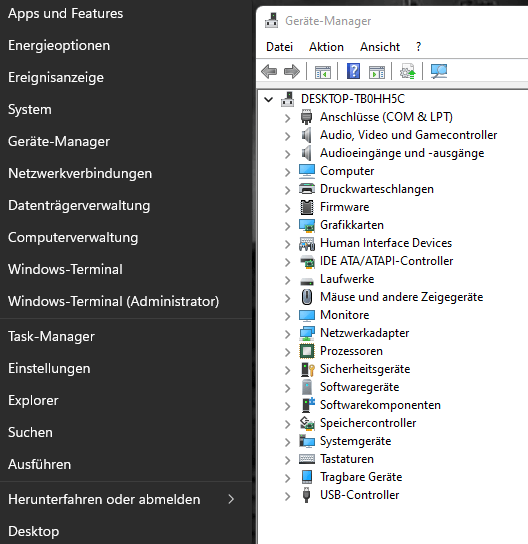Click the Mäuse und andere Zeigegeräte mouse icon
This screenshot has width=528, height=544.
point(307,297)
